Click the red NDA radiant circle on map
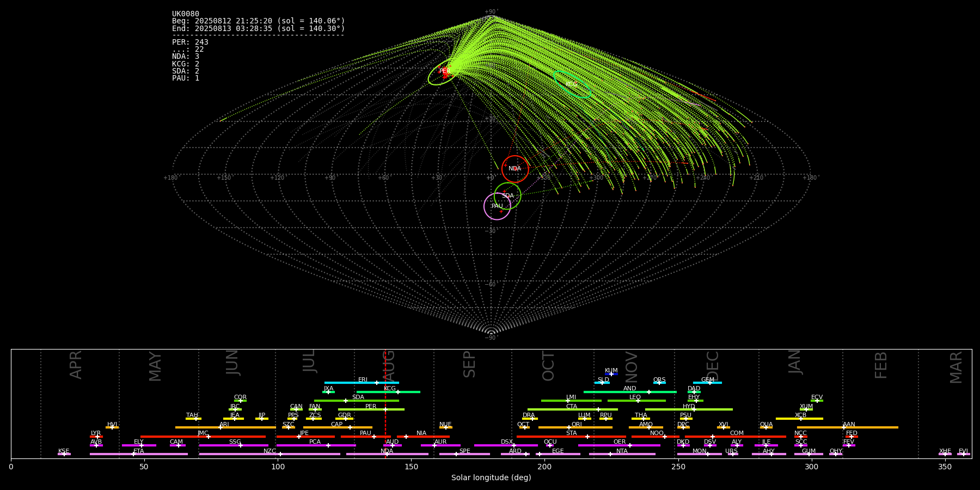The image size is (980, 490). point(515,169)
